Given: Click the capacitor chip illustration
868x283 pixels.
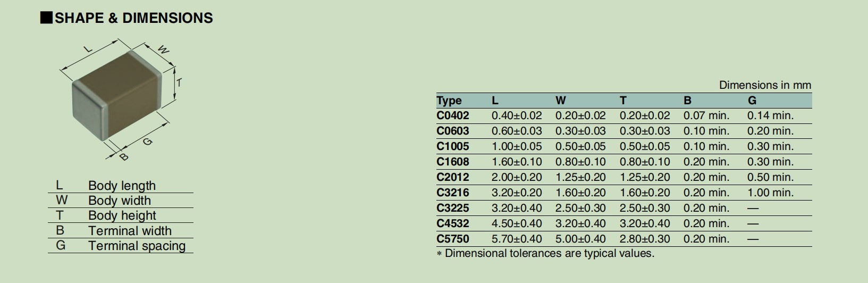Looking at the screenshot, I should pyautogui.click(x=115, y=96).
